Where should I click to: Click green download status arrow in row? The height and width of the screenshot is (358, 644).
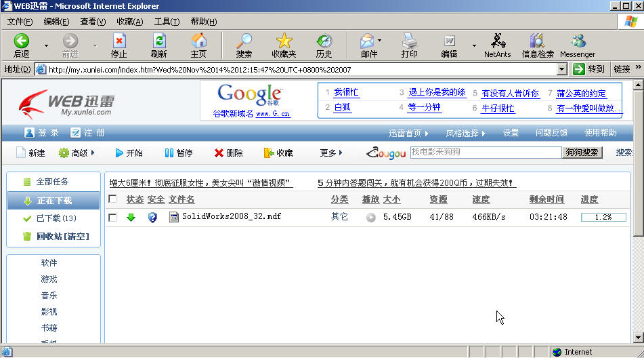(131, 217)
